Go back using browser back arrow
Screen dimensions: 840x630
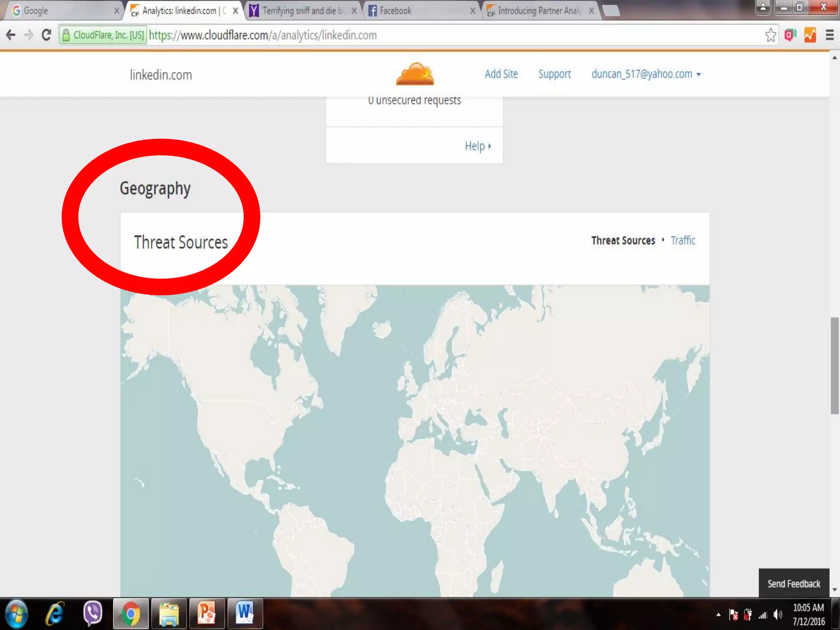pos(11,35)
